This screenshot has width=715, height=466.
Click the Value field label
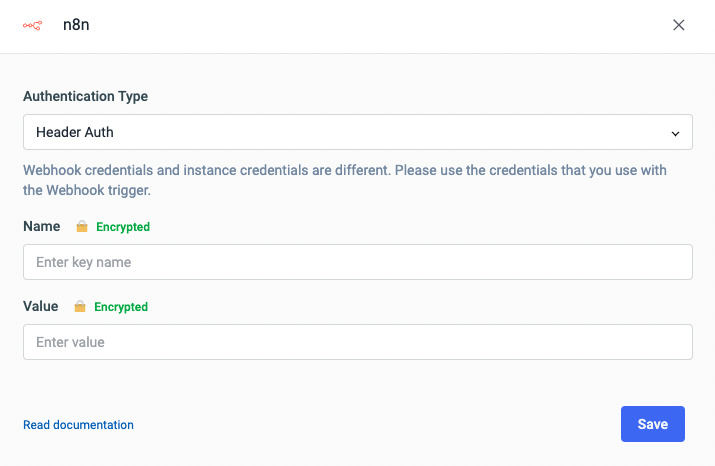(x=40, y=307)
